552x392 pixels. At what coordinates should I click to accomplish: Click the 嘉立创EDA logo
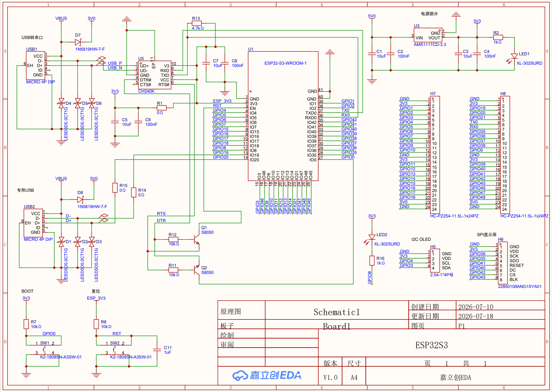point(267,375)
